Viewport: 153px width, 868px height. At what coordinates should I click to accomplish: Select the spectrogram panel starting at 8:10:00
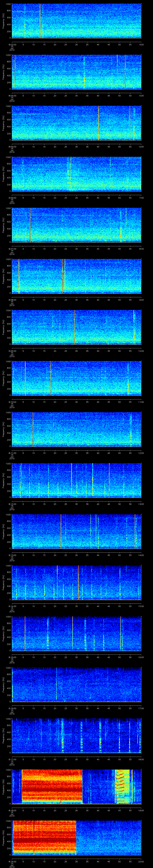(77, 378)
